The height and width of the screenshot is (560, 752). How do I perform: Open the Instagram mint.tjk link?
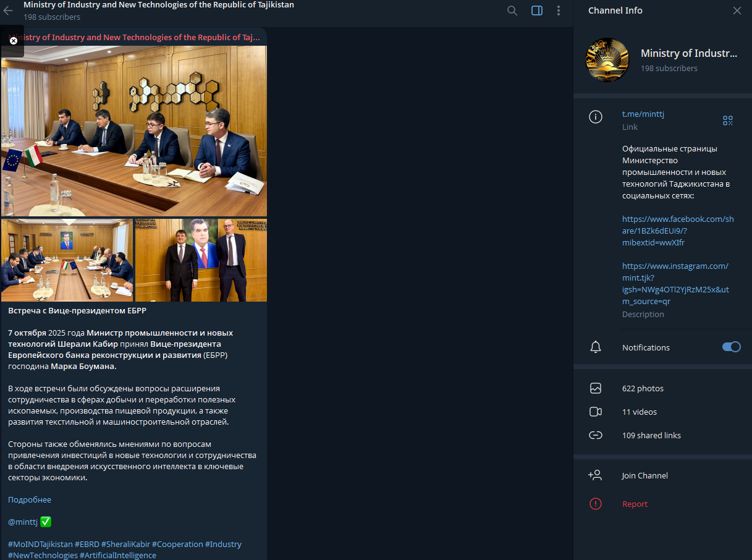675,284
